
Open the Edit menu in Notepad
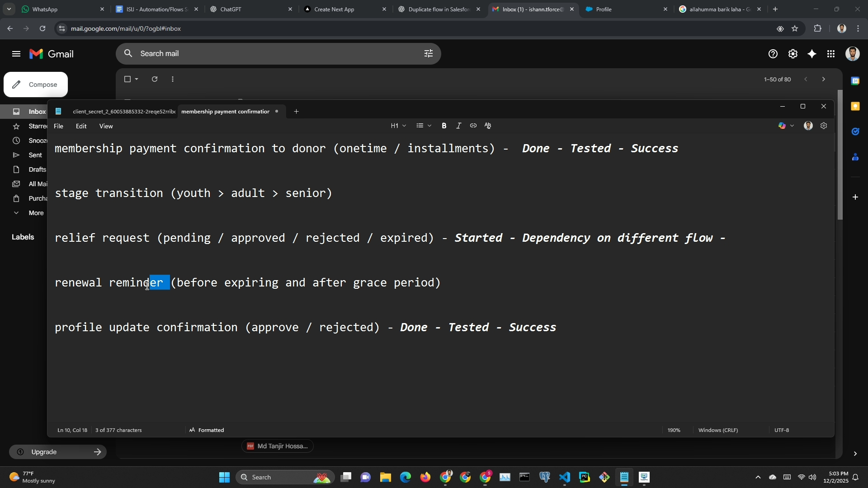click(x=81, y=127)
